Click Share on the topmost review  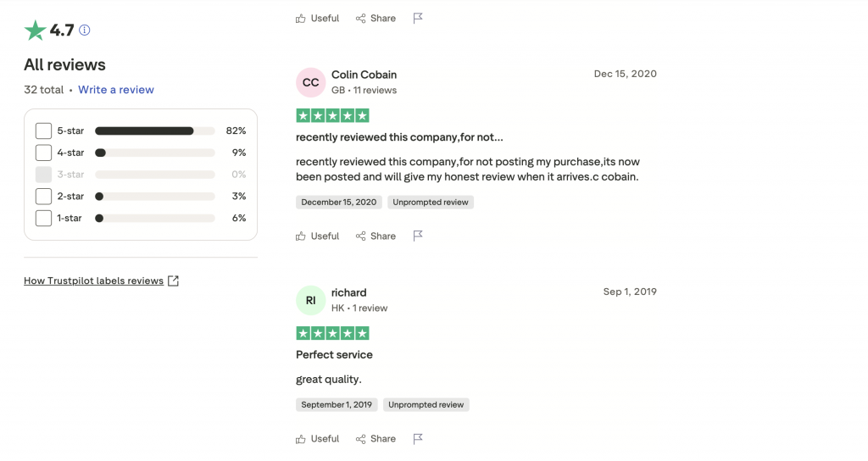376,19
